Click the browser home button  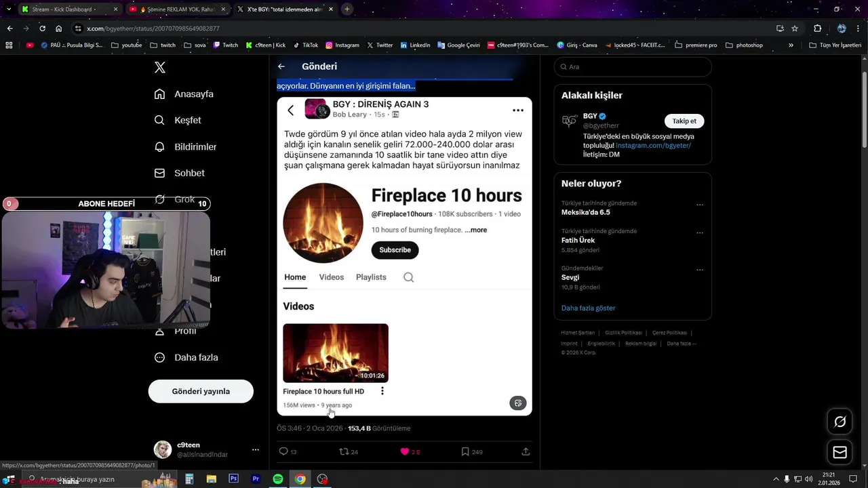pos(58,28)
